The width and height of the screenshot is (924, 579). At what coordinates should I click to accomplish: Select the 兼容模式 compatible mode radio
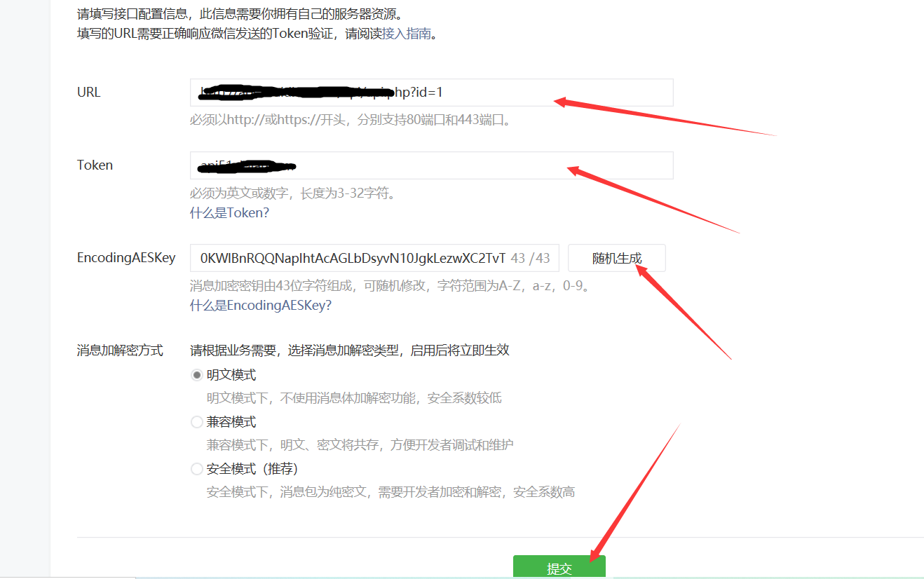(x=197, y=421)
